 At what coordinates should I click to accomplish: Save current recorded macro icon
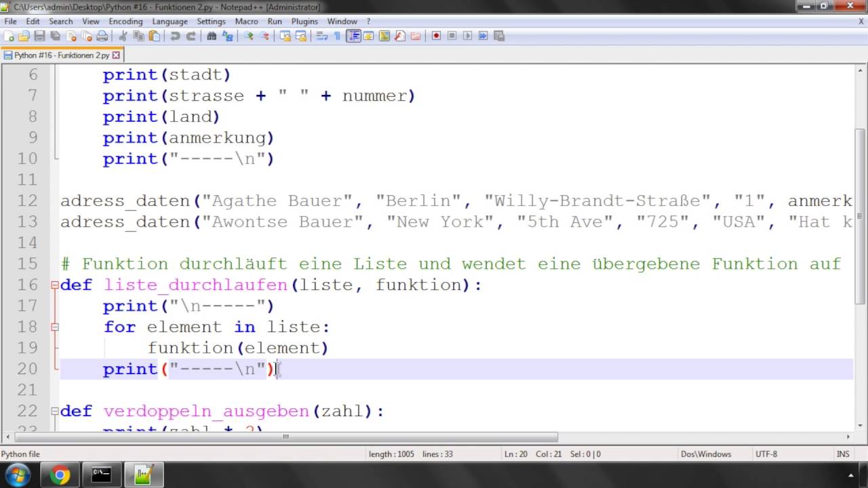point(498,36)
